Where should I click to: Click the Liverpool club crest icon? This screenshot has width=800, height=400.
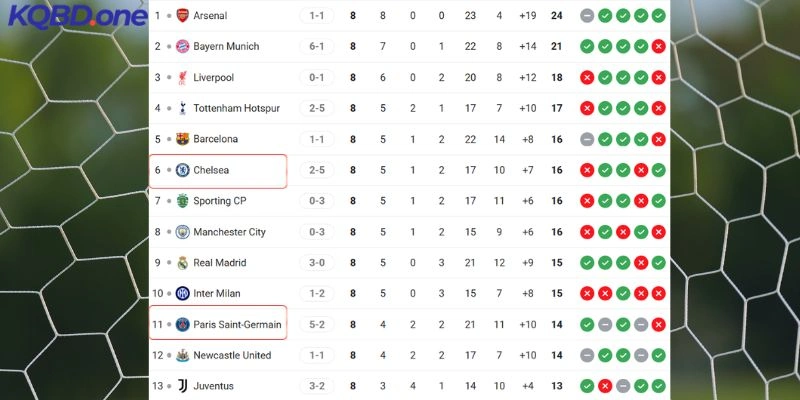point(182,77)
